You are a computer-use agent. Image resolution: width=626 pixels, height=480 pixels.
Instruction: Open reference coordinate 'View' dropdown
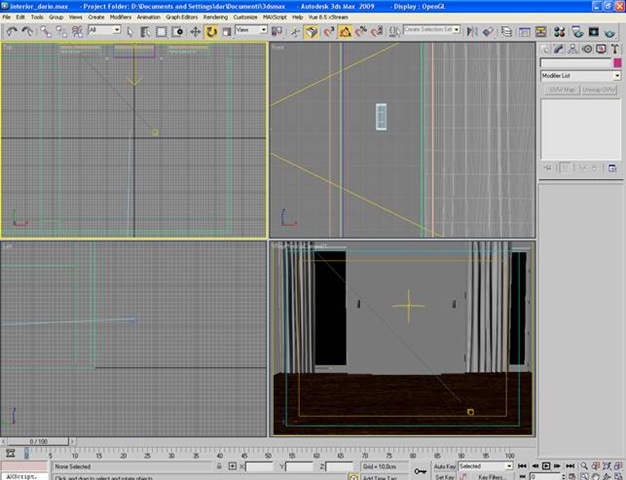click(251, 30)
